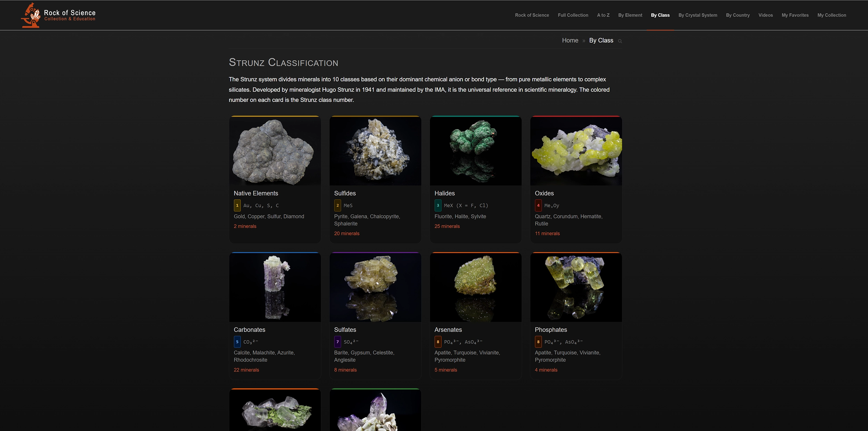Open the Sulfides class title
Image resolution: width=868 pixels, height=431 pixels.
pos(345,193)
